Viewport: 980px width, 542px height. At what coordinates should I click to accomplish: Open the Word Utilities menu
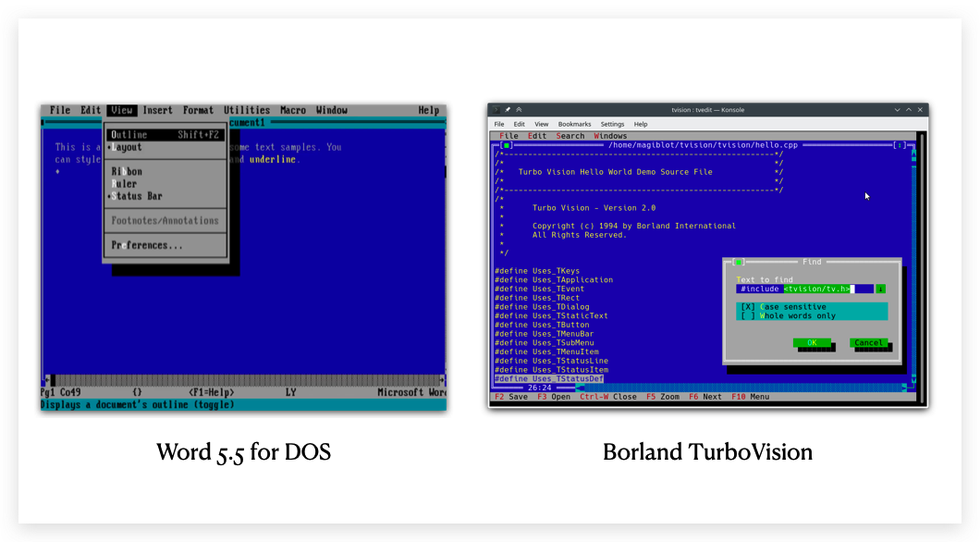point(247,110)
